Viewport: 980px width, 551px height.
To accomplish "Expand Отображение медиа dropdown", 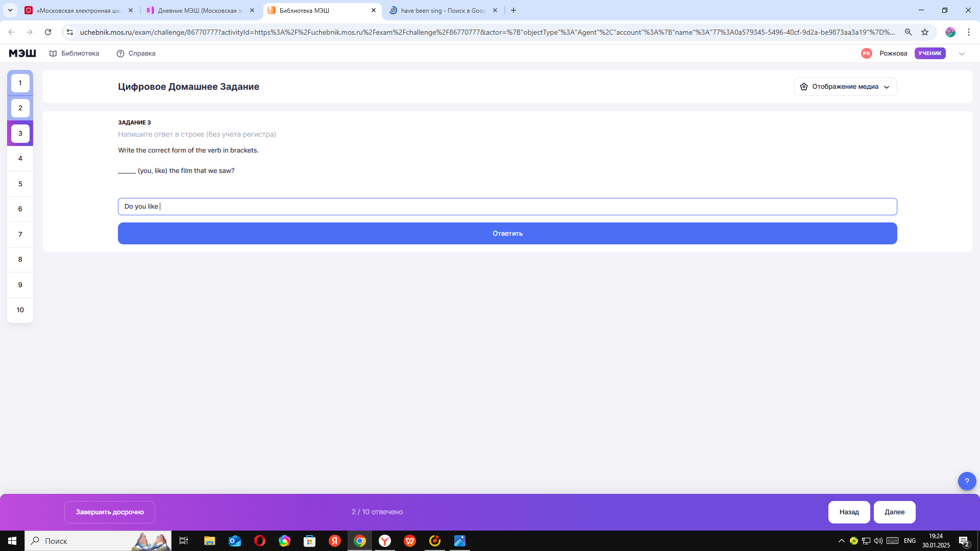I will tap(845, 87).
